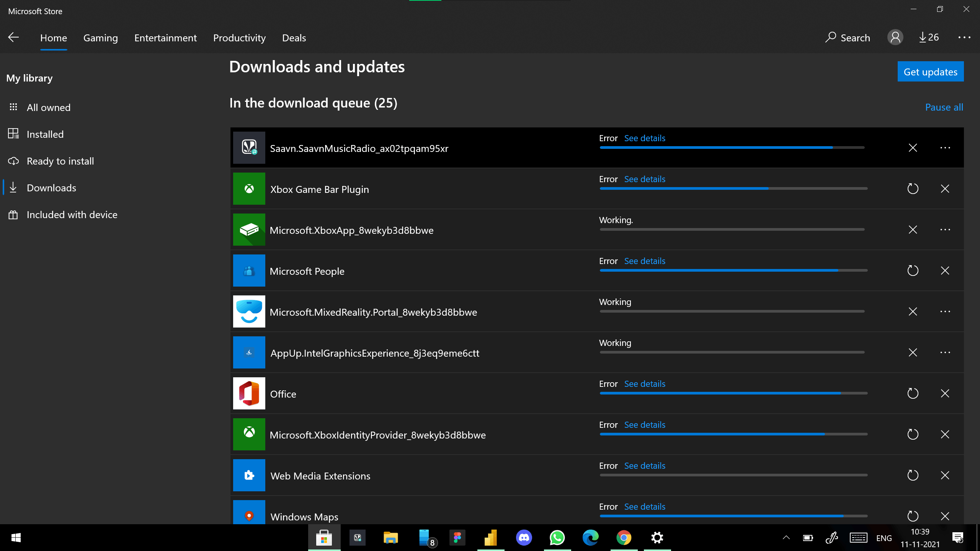Retry the Office download
The height and width of the screenshot is (551, 980).
(913, 393)
